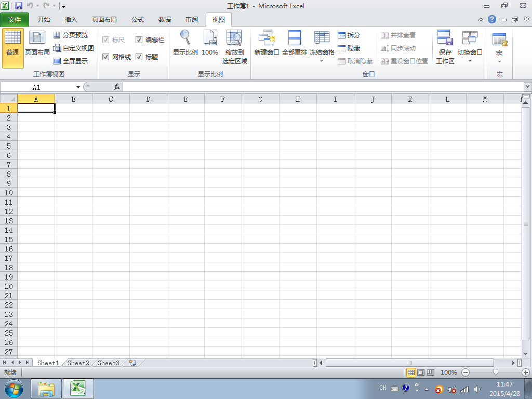The height and width of the screenshot is (399, 532).
Task: Expand the 冻结窗格 freeze panes dropdown
Action: (x=322, y=61)
